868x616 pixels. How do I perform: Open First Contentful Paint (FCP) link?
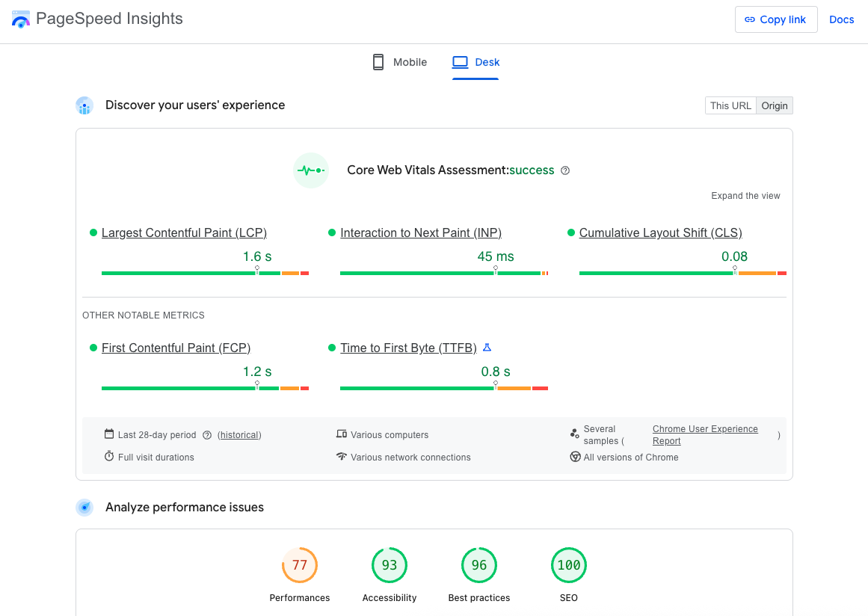click(x=176, y=348)
